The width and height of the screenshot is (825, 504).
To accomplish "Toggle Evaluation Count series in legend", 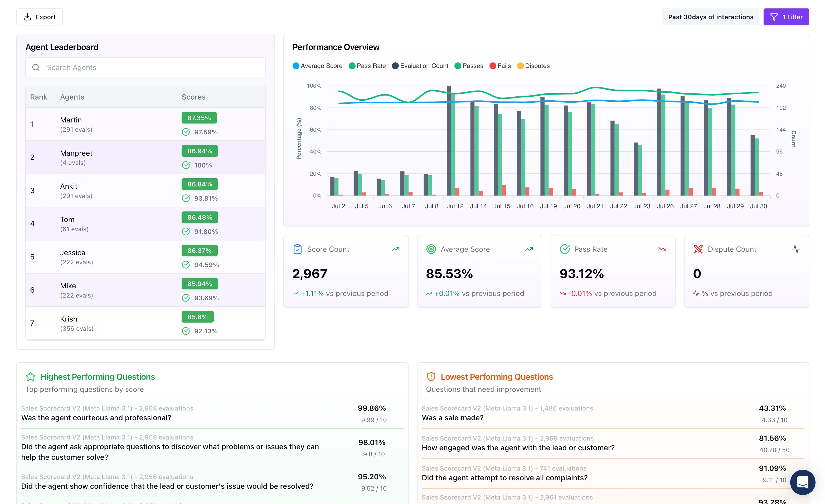I will tap(420, 66).
